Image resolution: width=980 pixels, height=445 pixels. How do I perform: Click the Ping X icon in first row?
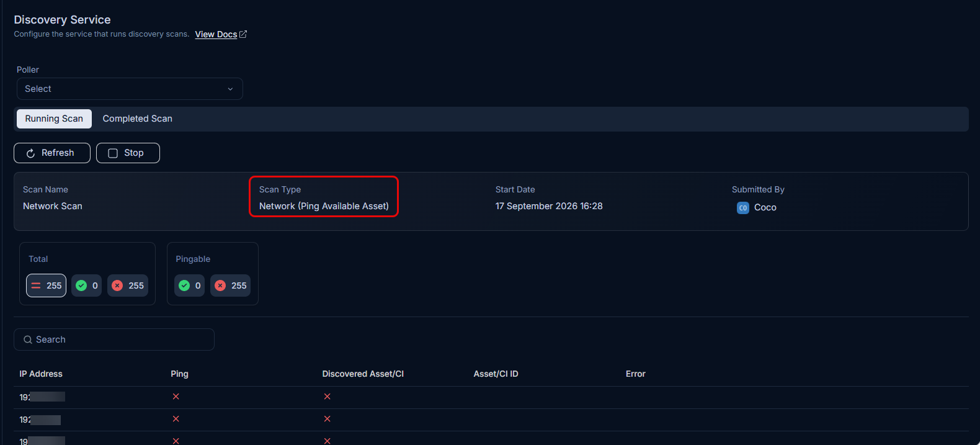tap(176, 397)
